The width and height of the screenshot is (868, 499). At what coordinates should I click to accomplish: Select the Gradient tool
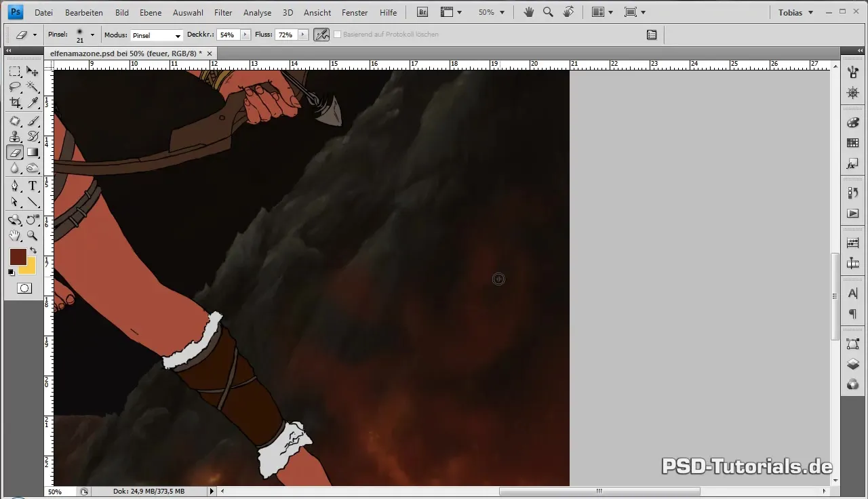[x=32, y=153]
